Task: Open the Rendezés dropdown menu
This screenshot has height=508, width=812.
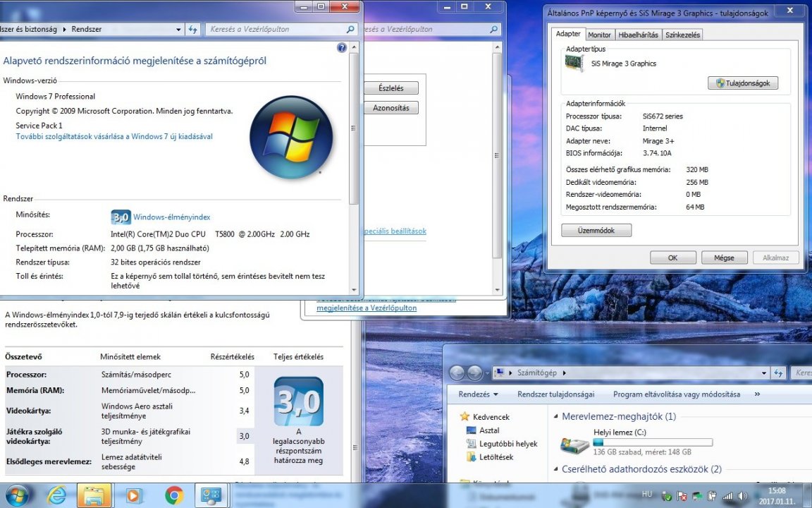Action: (478, 394)
